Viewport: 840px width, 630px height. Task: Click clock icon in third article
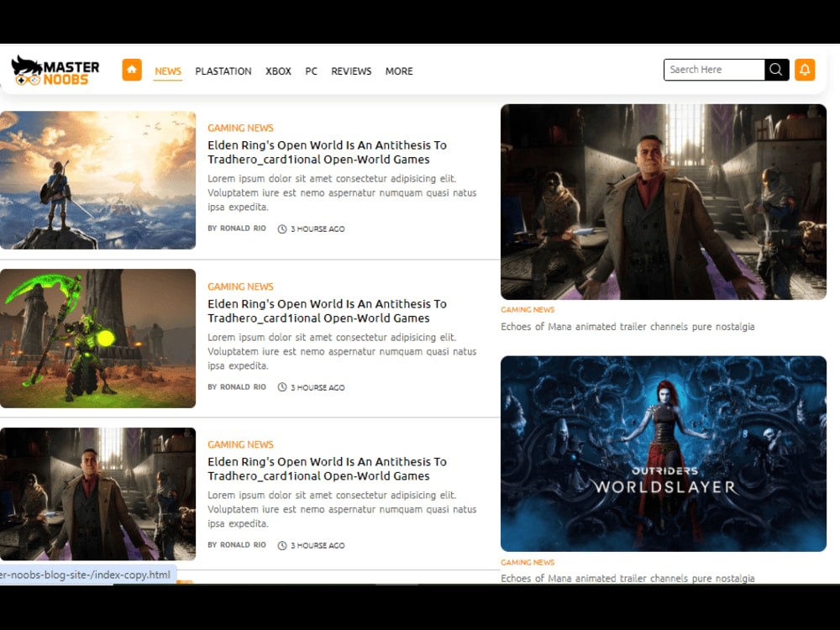coord(282,545)
